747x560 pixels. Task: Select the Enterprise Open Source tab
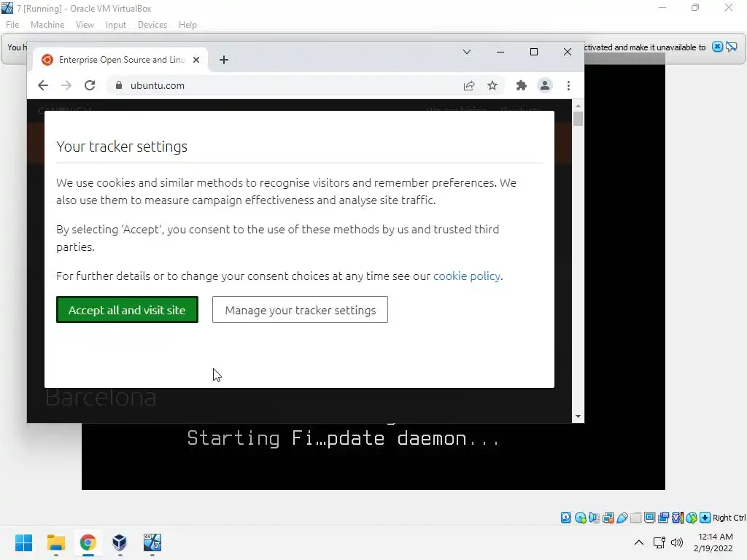point(121,60)
